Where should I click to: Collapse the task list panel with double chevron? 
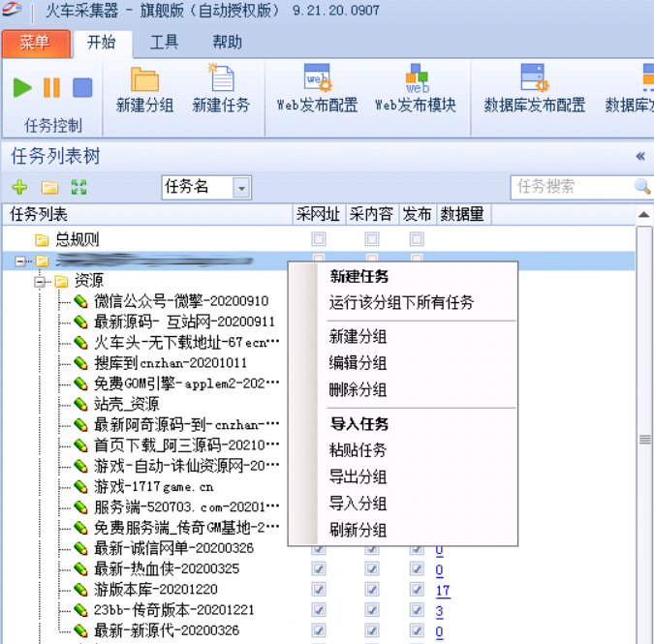pos(640,156)
